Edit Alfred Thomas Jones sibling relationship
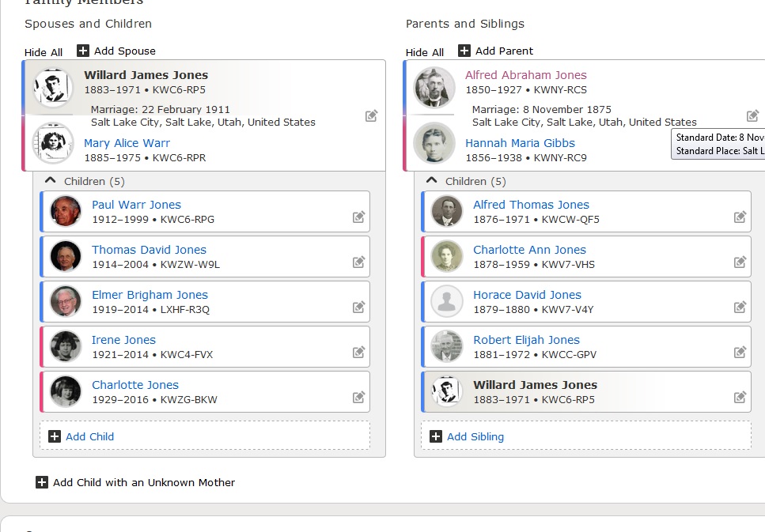This screenshot has height=532, width=765. tap(740, 217)
